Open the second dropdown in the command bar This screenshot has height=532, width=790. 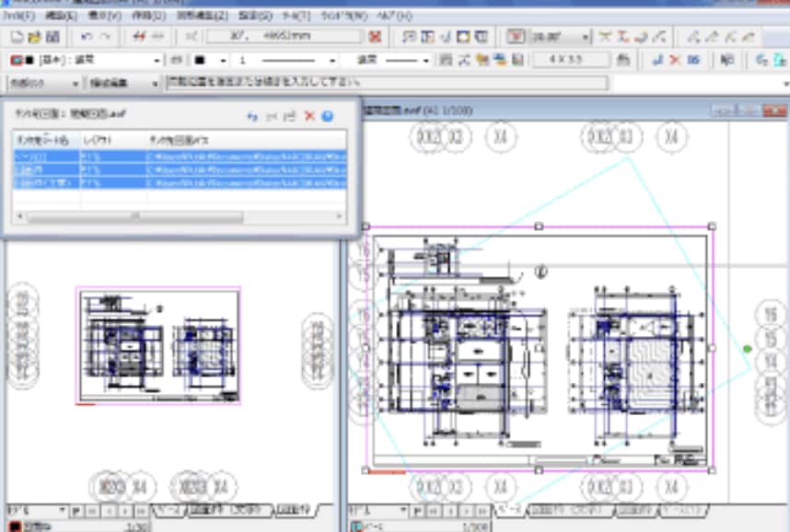(123, 83)
